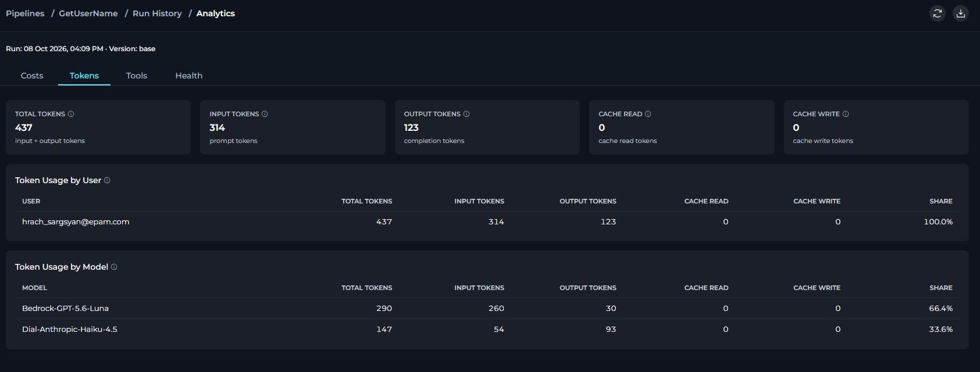Click 'cache read tokens' caption
The image size is (980, 372).
[x=628, y=141]
